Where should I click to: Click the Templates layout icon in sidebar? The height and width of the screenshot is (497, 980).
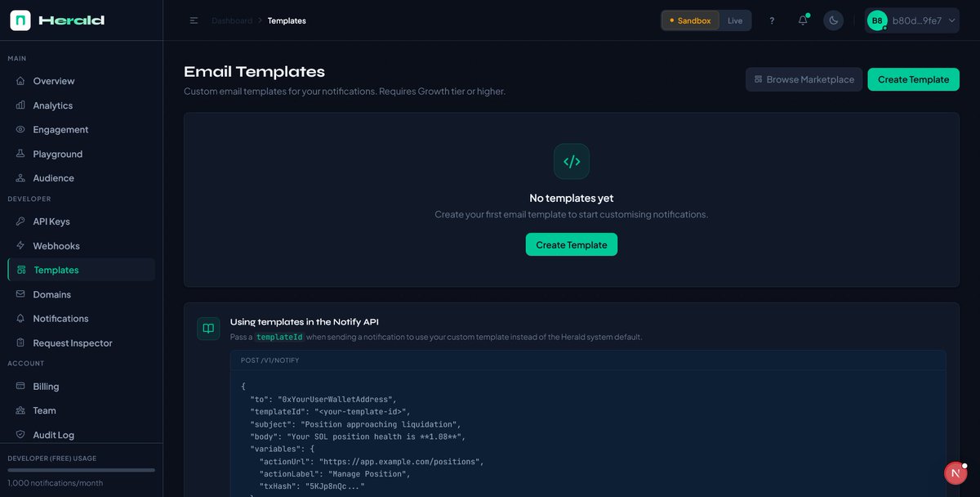point(21,270)
